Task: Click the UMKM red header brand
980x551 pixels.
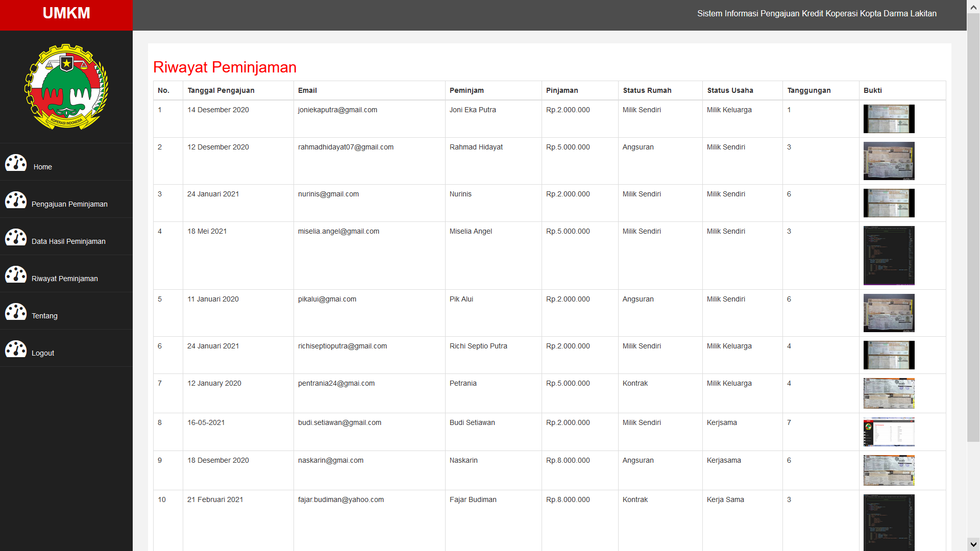Action: (x=66, y=14)
